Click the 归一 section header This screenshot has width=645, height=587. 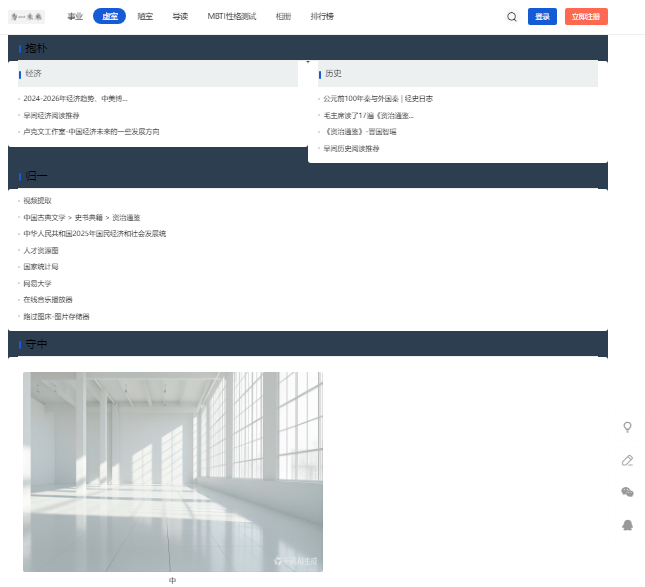point(36,176)
